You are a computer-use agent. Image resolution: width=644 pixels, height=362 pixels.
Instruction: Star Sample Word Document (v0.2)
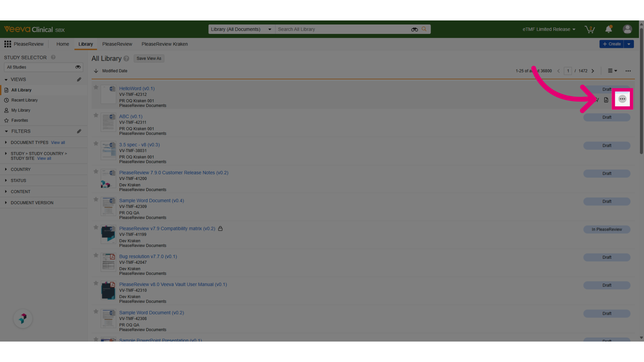click(96, 311)
